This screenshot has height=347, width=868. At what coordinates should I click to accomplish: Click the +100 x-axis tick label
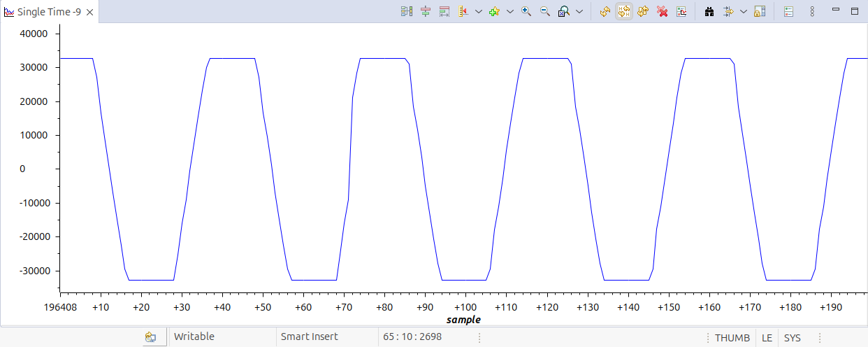coord(465,307)
